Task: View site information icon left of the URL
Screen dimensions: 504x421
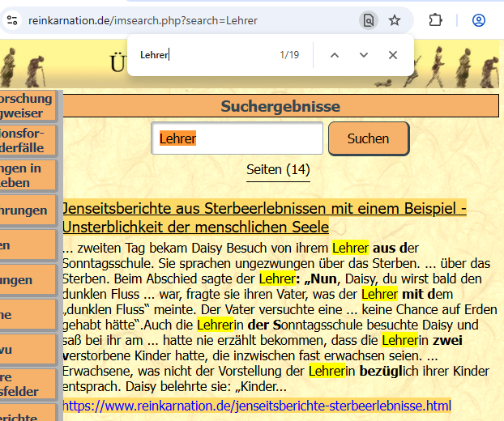Action: point(11,21)
